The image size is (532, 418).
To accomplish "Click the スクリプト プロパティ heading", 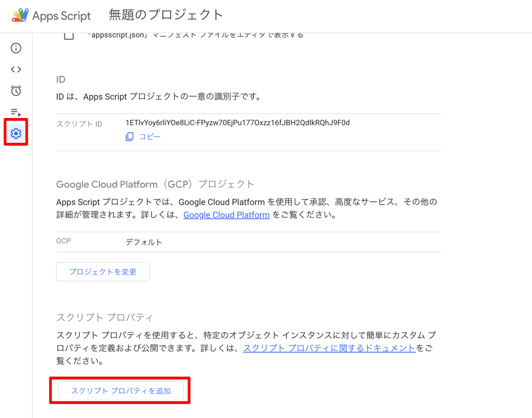I will pos(105,317).
